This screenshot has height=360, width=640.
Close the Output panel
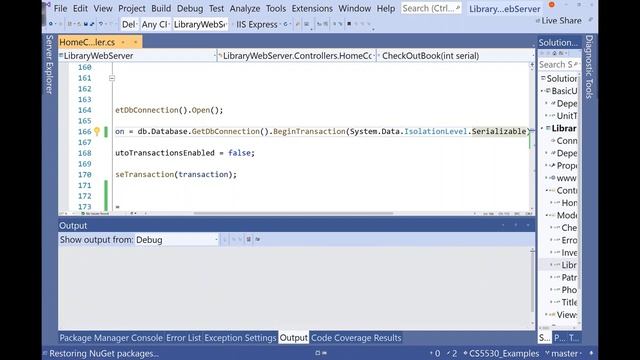528,225
